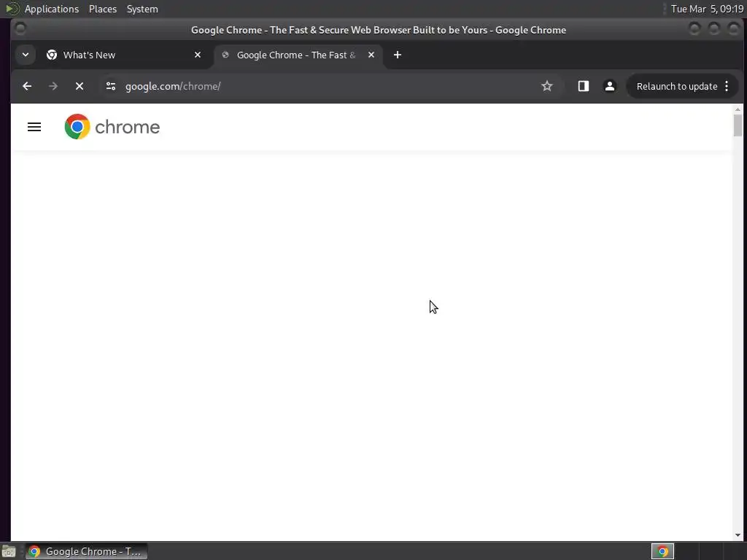Open the side panel

click(x=583, y=86)
